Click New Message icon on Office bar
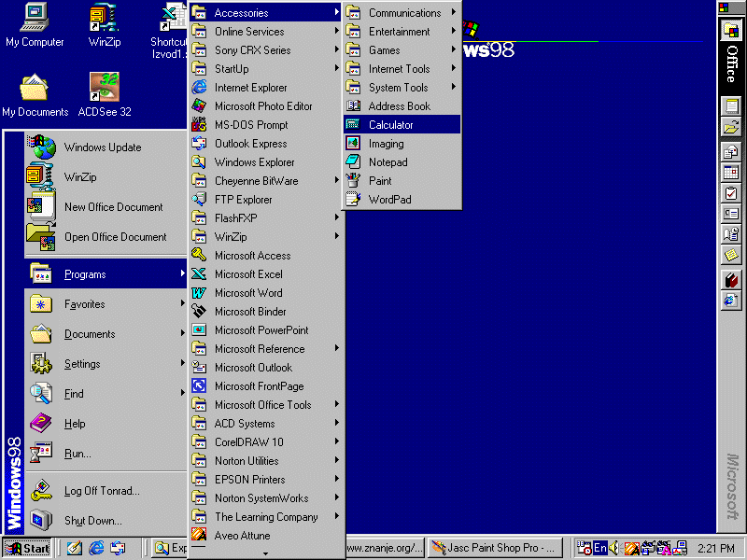This screenshot has width=747, height=560. [x=731, y=151]
